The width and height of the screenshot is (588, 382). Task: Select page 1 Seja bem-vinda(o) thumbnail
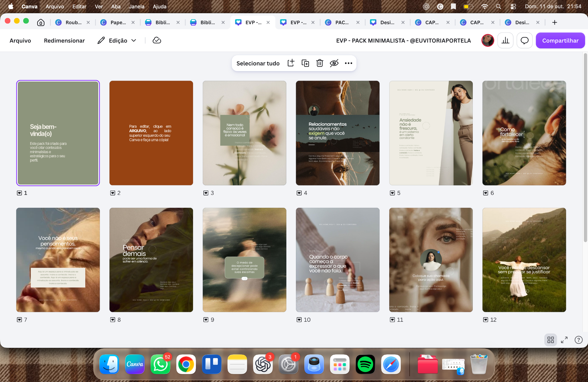click(58, 133)
